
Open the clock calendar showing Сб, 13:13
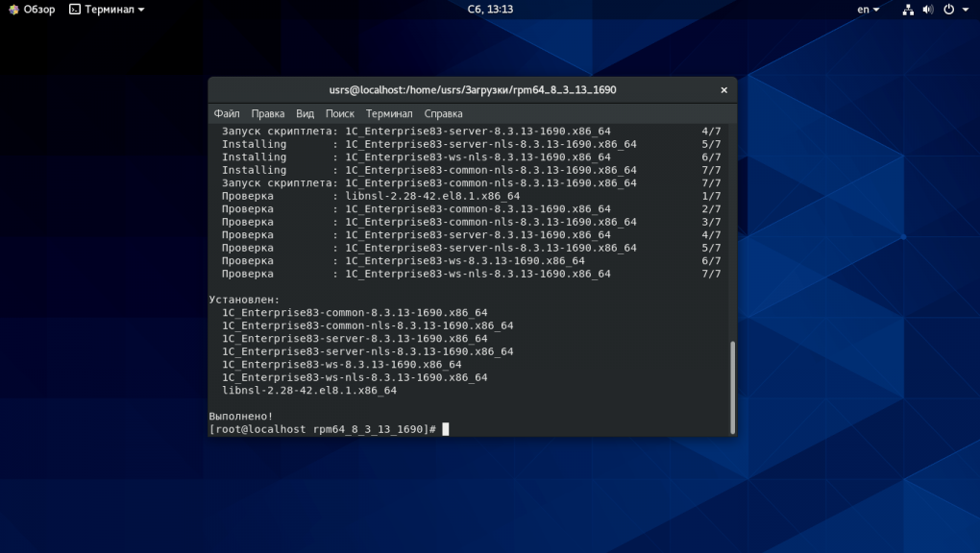coord(490,10)
